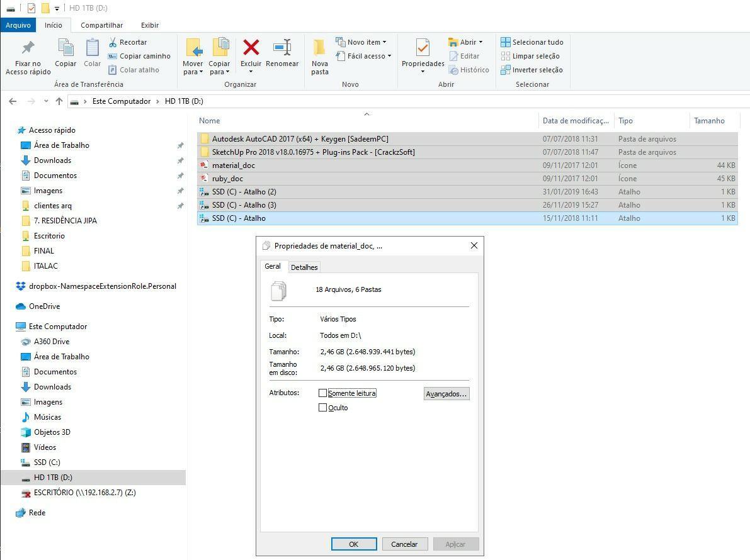Switch to the Compartilhar ribbon tab

click(101, 25)
